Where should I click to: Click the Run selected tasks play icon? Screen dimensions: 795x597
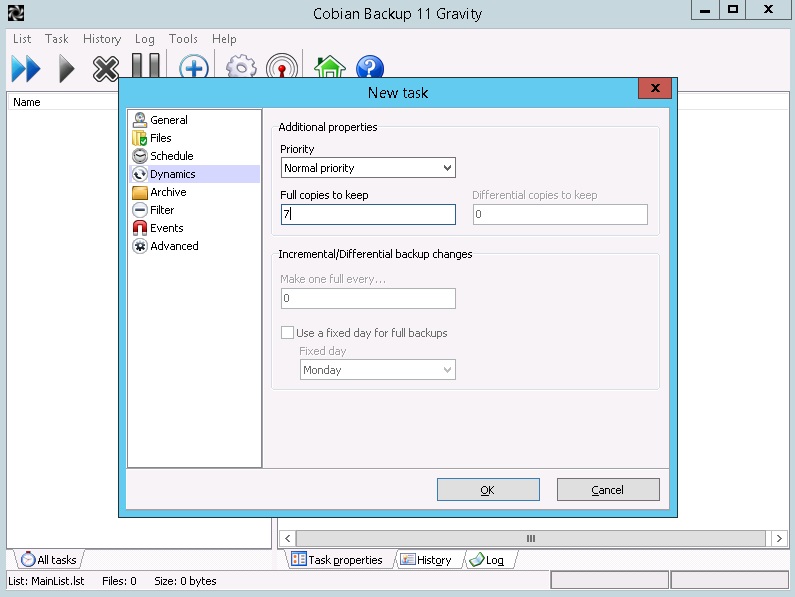pos(66,68)
